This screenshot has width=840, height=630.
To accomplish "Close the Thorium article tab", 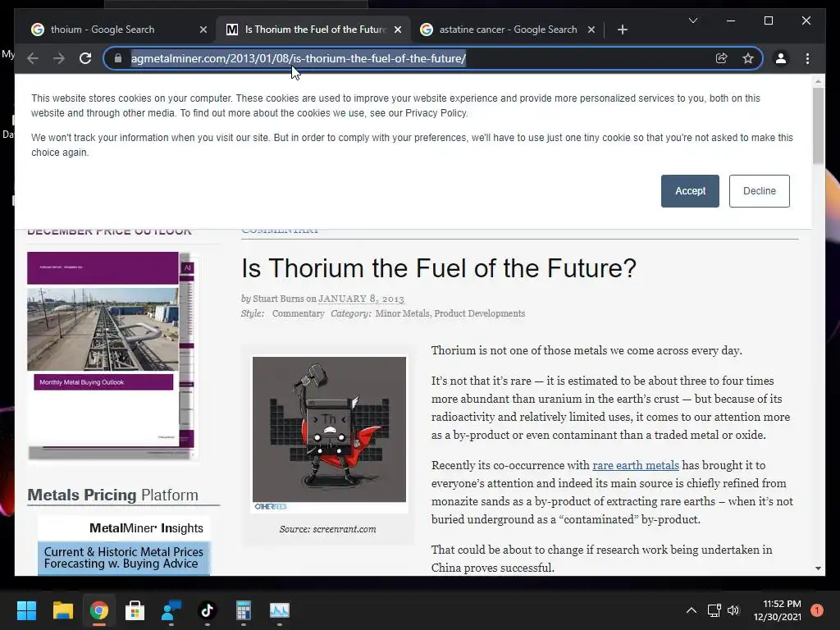I will [398, 30].
